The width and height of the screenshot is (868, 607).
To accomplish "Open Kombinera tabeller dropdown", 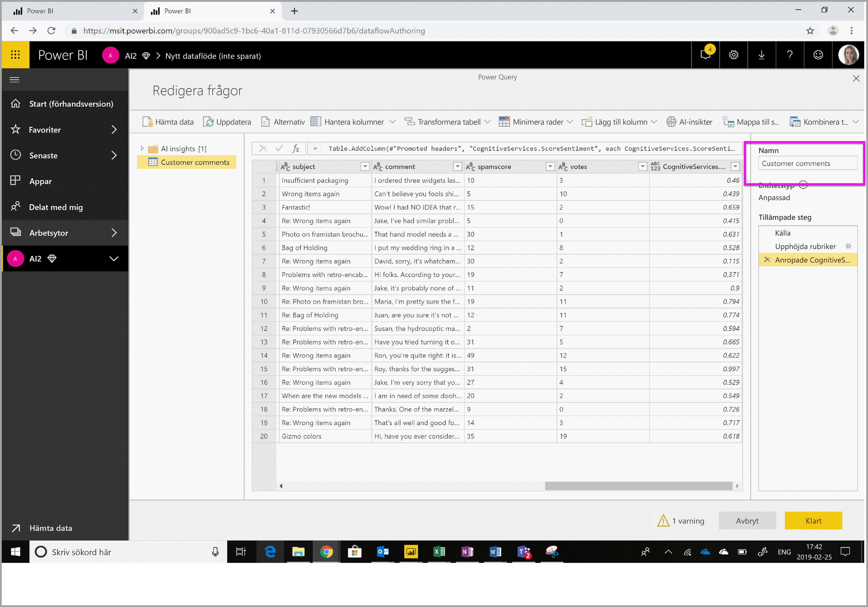I will point(824,122).
